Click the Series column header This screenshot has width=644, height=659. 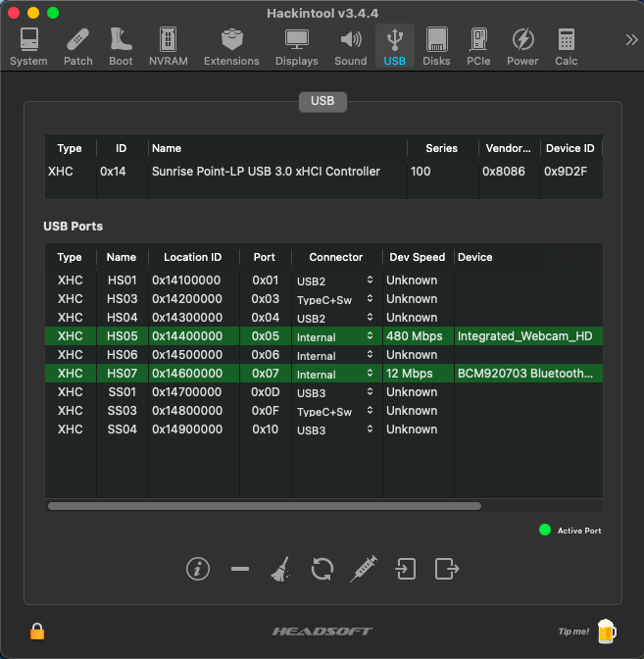tap(441, 148)
